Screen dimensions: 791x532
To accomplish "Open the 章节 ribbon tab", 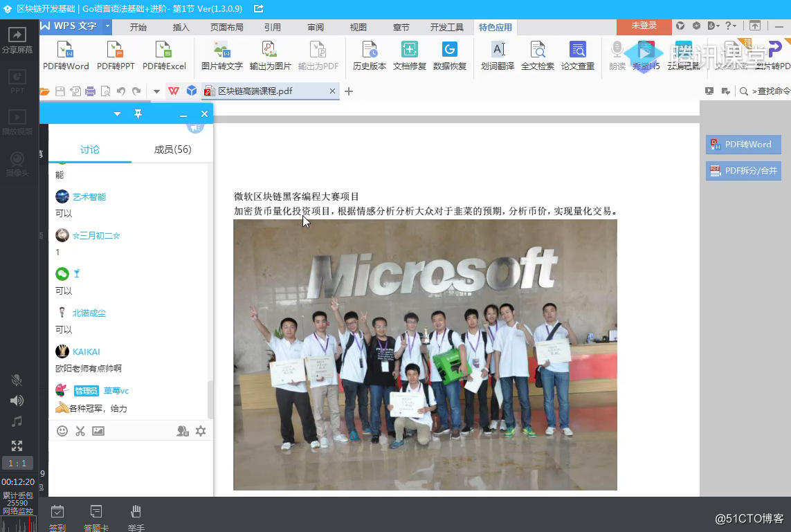I will point(401,27).
